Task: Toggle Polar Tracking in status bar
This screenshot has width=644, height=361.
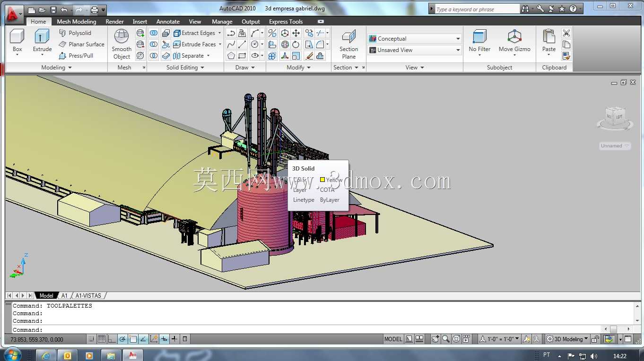Action: point(122,339)
